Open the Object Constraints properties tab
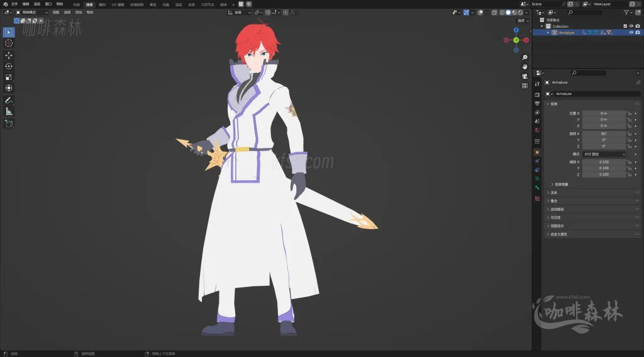Image resolution: width=644 pixels, height=357 pixels. 537,170
